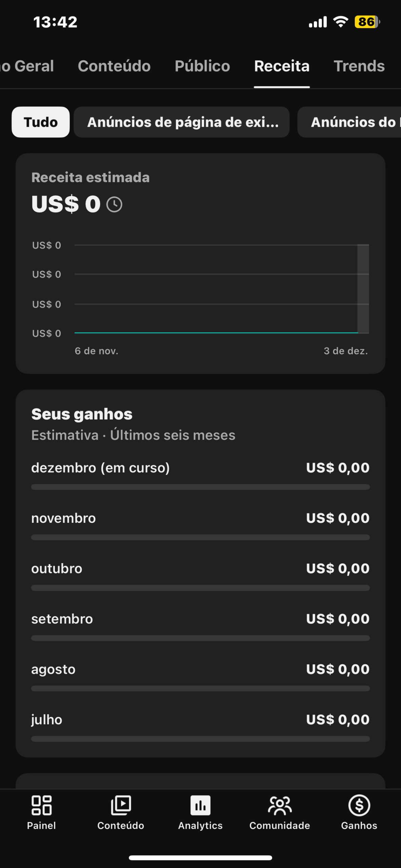This screenshot has height=868, width=401.
Task: Tap the highlighted bar at 3 de dez.
Action: [363, 289]
